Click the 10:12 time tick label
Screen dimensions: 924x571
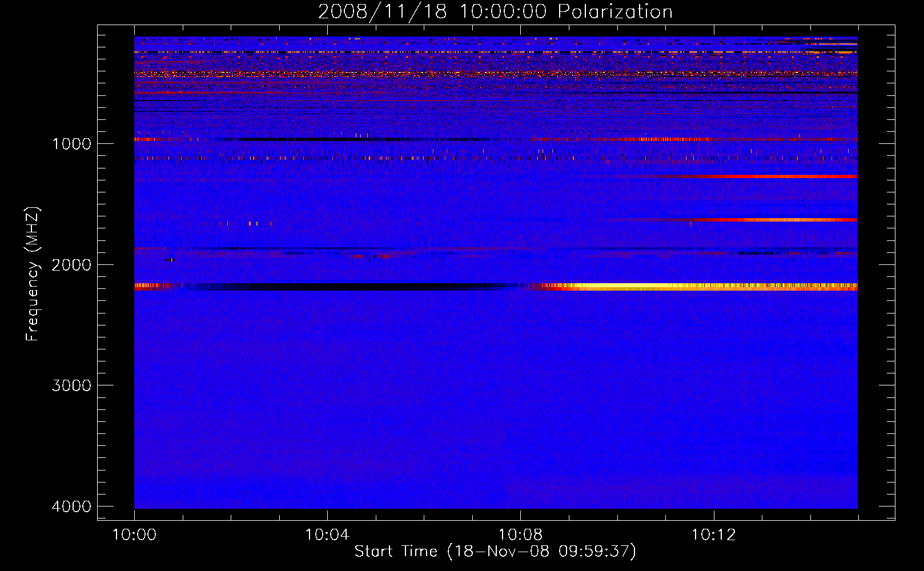coord(714,535)
